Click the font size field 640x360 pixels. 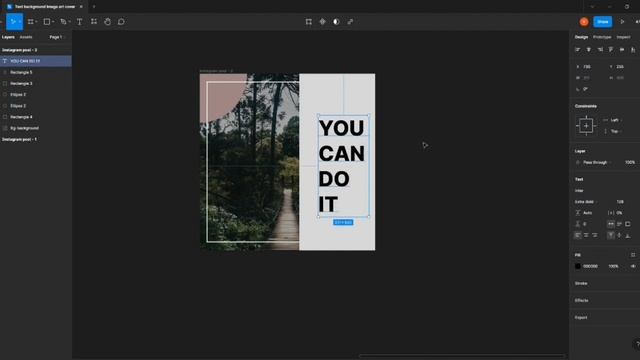[x=620, y=202]
